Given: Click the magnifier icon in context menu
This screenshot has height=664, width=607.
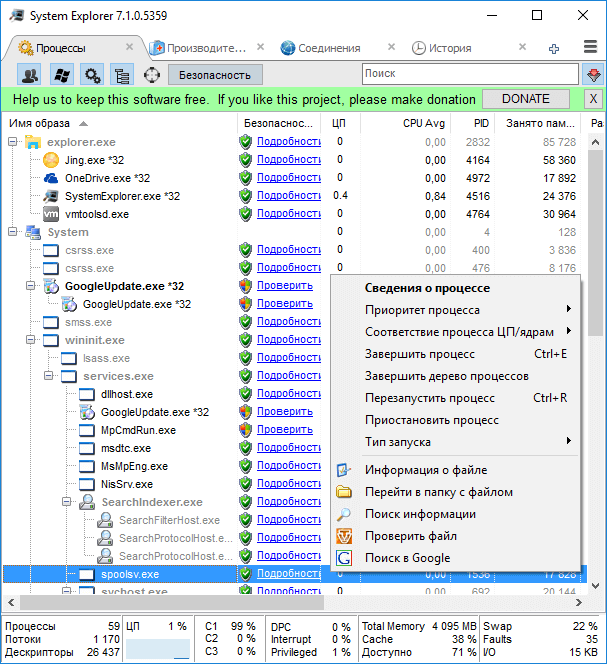Looking at the screenshot, I should [344, 514].
